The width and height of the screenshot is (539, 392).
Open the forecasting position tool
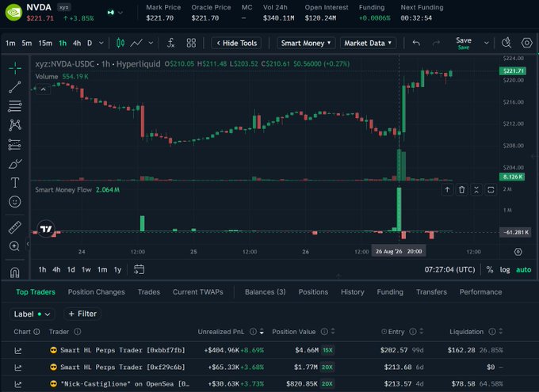click(15, 145)
